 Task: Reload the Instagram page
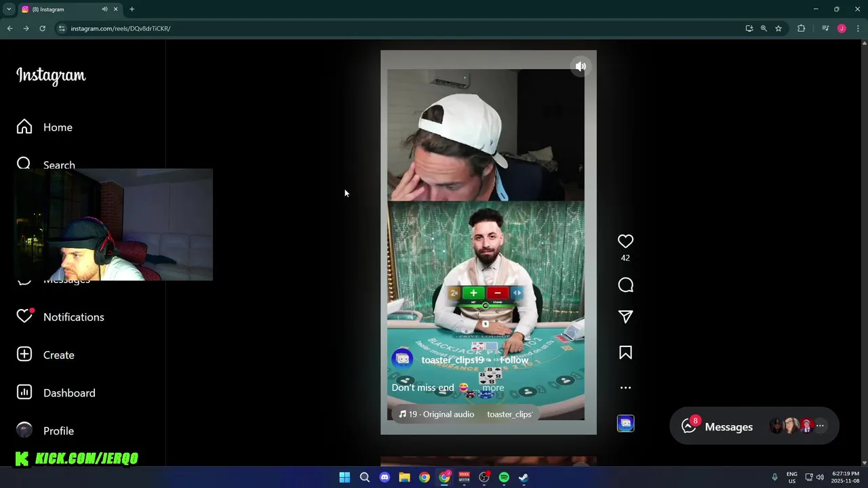42,28
